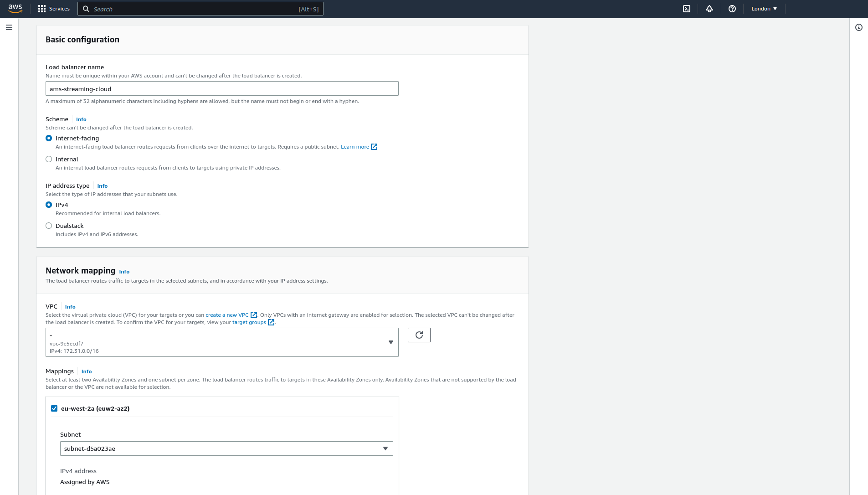Open the Services grid menu

[42, 9]
